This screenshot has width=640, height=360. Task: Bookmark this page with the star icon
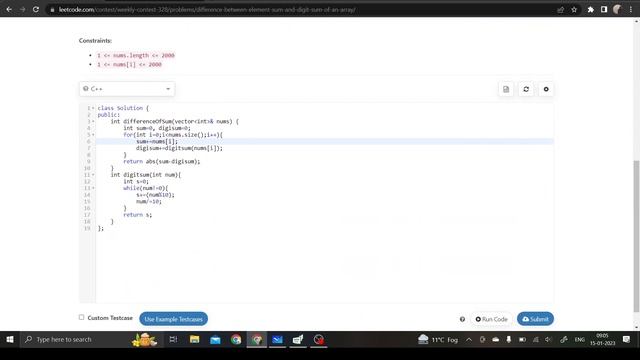point(574,9)
